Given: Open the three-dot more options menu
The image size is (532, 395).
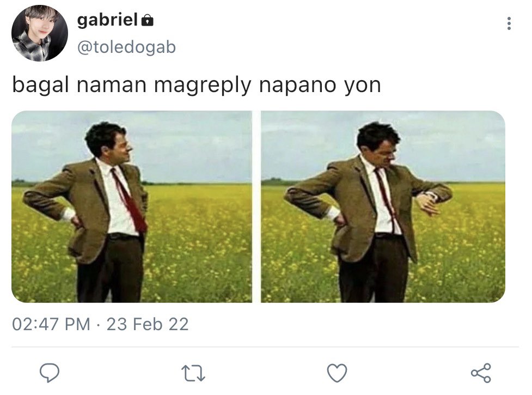Looking at the screenshot, I should [x=509, y=23].
